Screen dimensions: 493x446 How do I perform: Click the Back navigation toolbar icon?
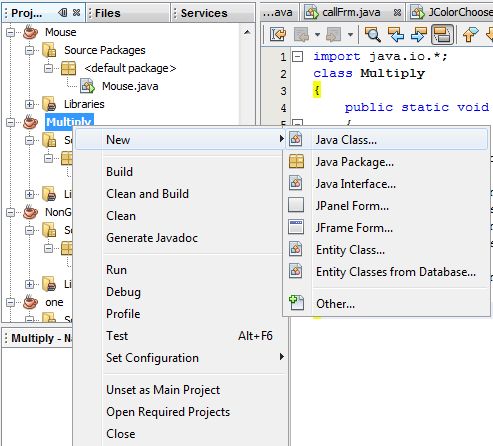tap(302, 34)
